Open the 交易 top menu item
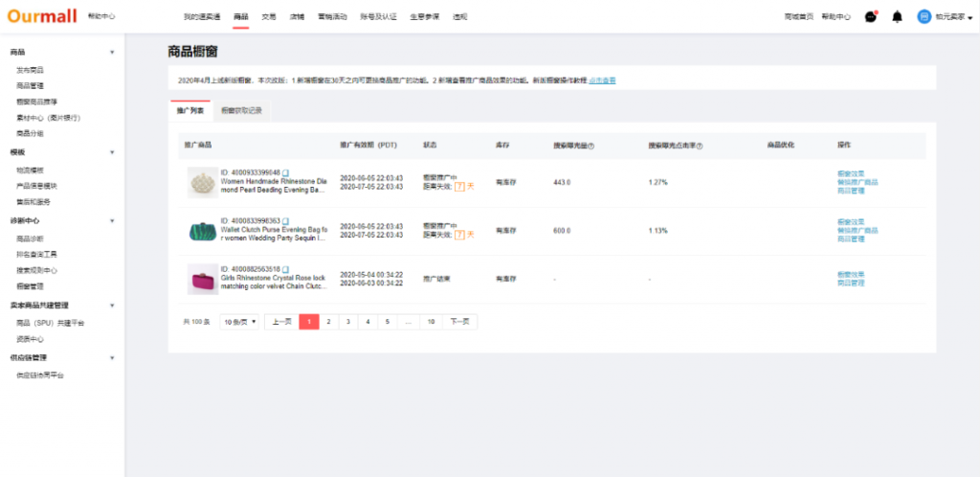This screenshot has height=477, width=980. [x=268, y=17]
